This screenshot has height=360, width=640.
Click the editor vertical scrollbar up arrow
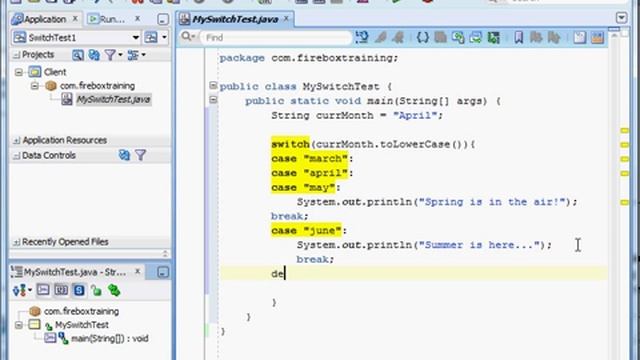tap(614, 37)
